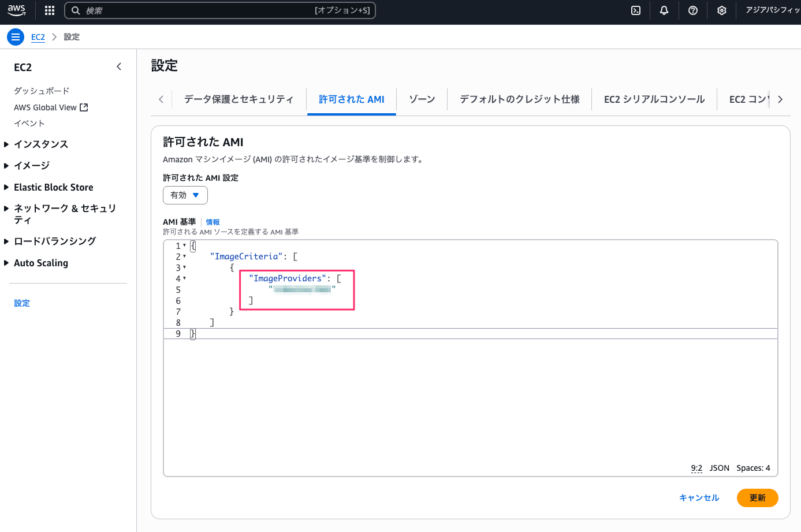Click the search magnifier icon

click(x=76, y=10)
